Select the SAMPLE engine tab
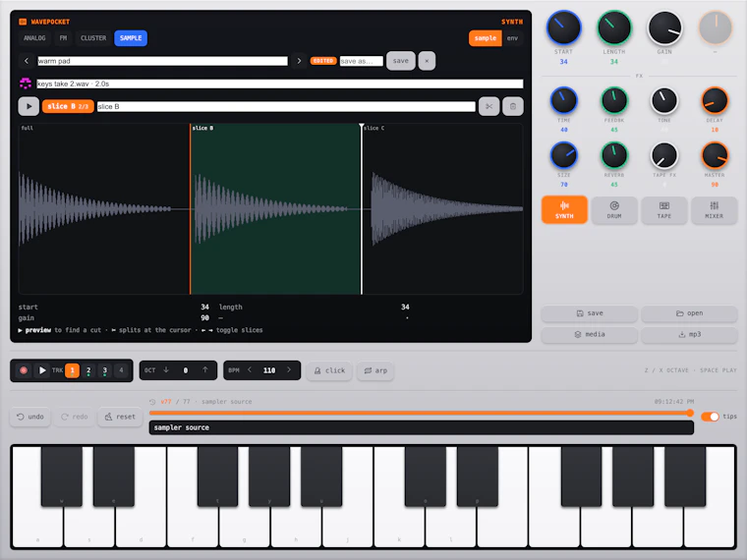The image size is (747, 560). coord(131,38)
